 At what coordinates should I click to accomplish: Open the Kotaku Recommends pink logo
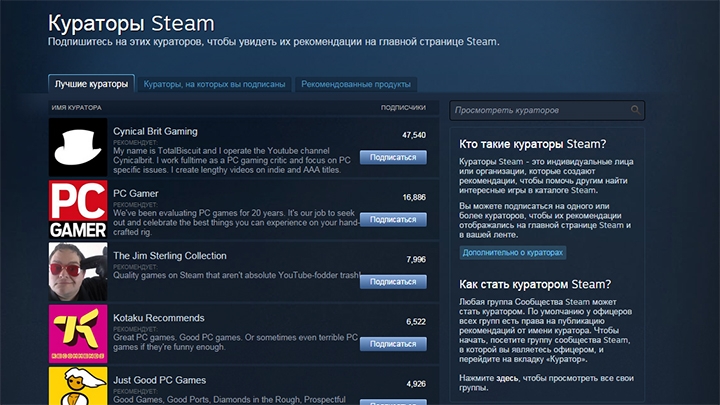pyautogui.click(x=78, y=333)
